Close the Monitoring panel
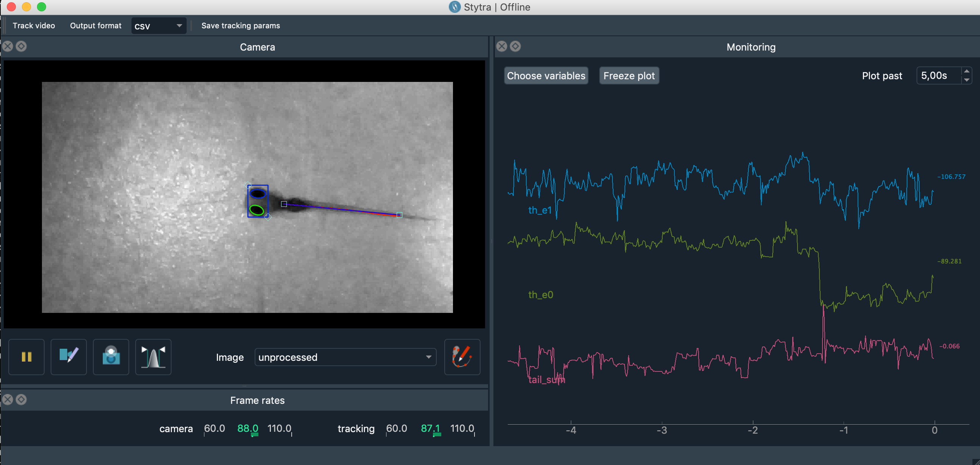The height and width of the screenshot is (465, 980). point(502,46)
